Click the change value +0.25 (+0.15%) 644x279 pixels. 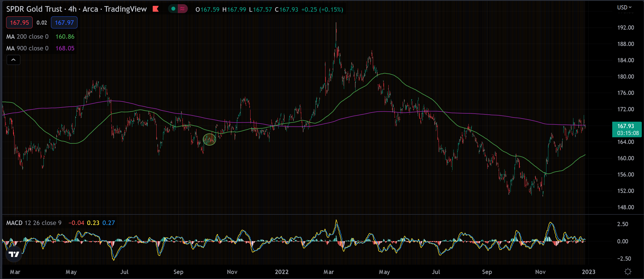(322, 9)
